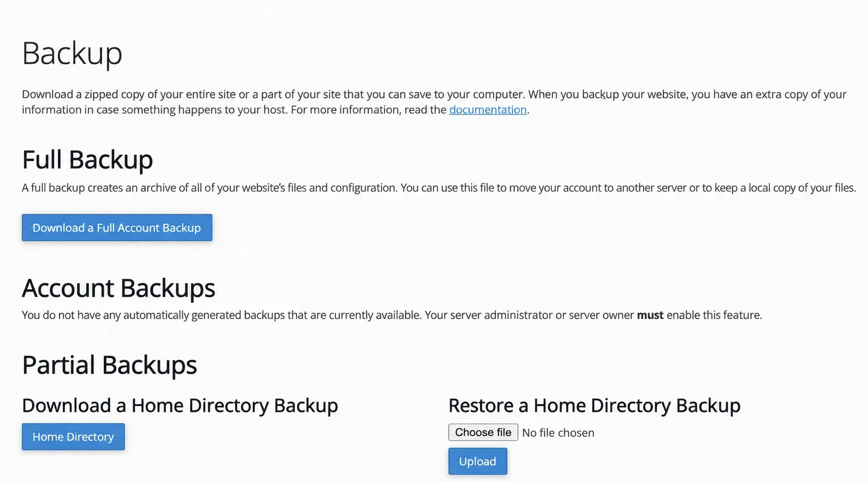Click Download a Full Account Backup button

pyautogui.click(x=117, y=228)
